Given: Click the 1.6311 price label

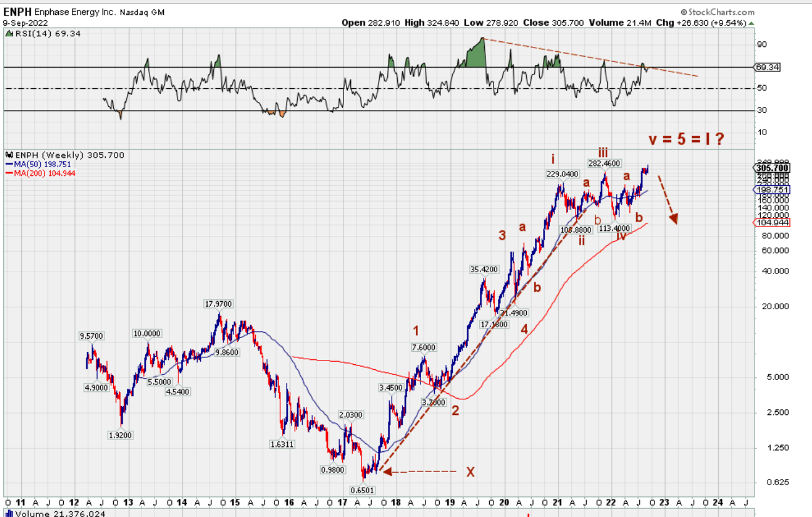Looking at the screenshot, I should click(283, 444).
